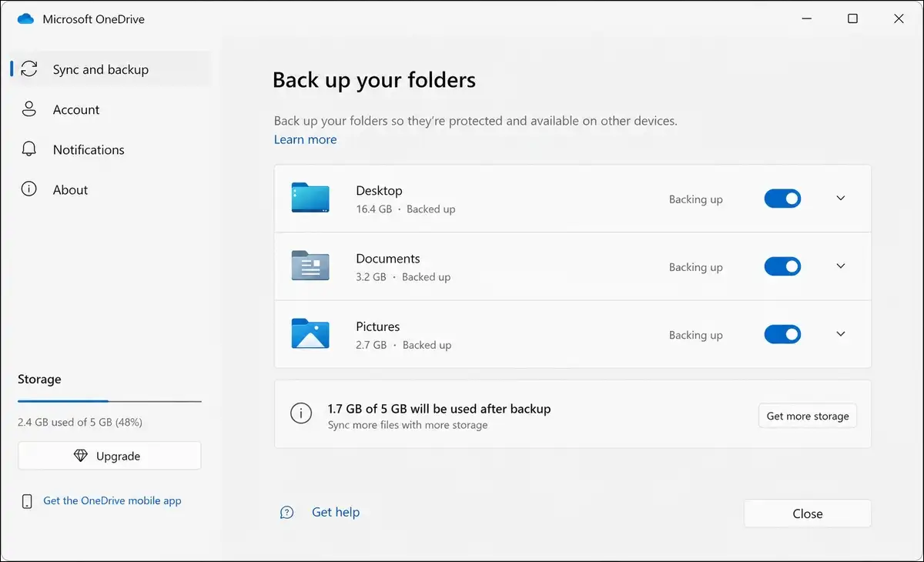The height and width of the screenshot is (562, 924).
Task: Turn off Documents folder backup toggle
Action: (x=782, y=266)
